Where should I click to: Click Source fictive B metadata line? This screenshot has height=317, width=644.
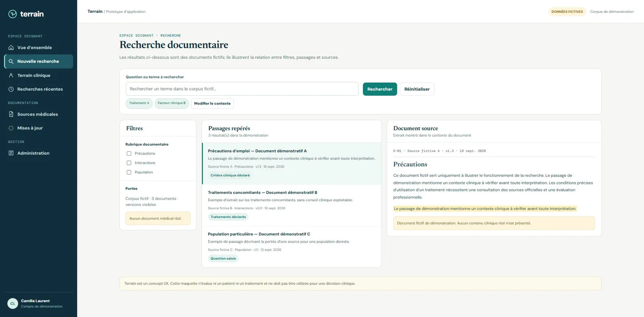click(x=246, y=208)
